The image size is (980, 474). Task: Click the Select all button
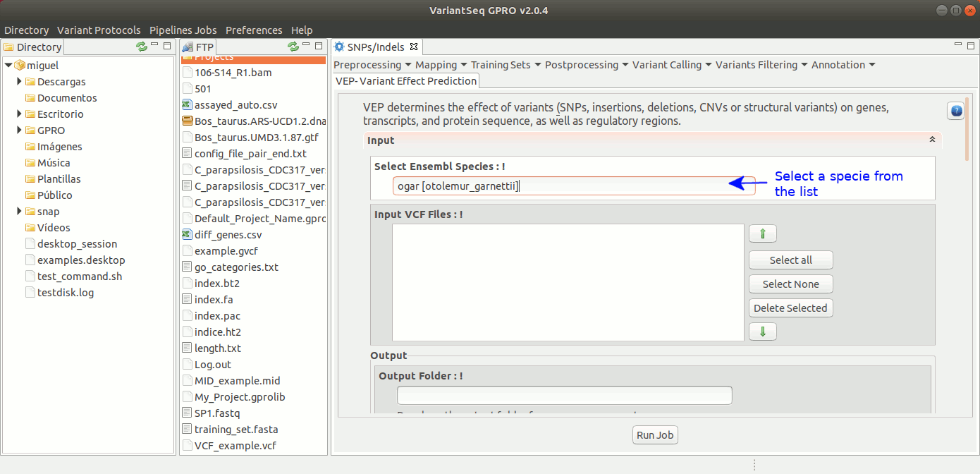790,260
